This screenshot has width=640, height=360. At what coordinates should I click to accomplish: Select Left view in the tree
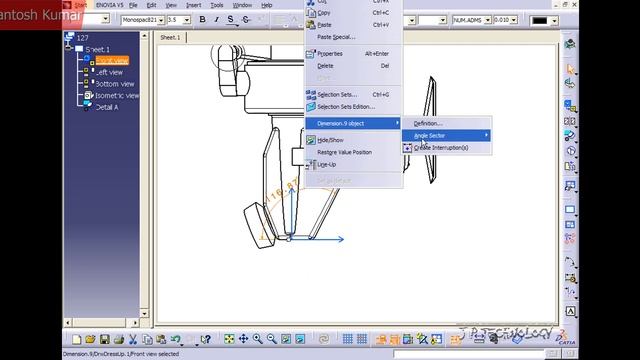click(109, 72)
